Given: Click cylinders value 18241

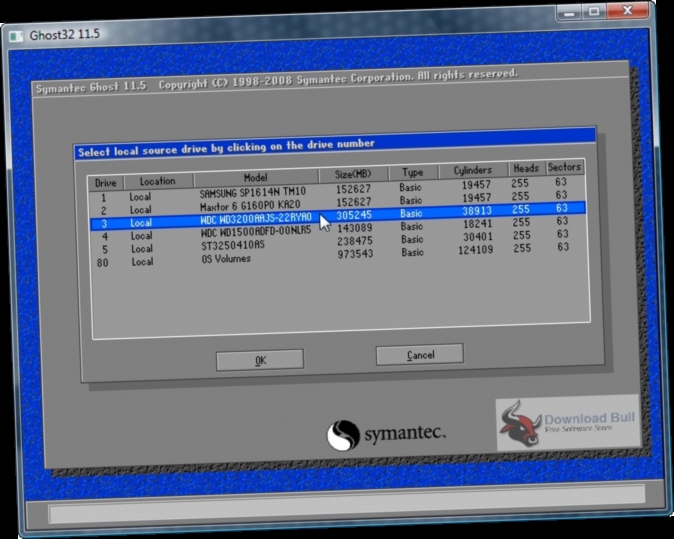Looking at the screenshot, I should tap(478, 224).
